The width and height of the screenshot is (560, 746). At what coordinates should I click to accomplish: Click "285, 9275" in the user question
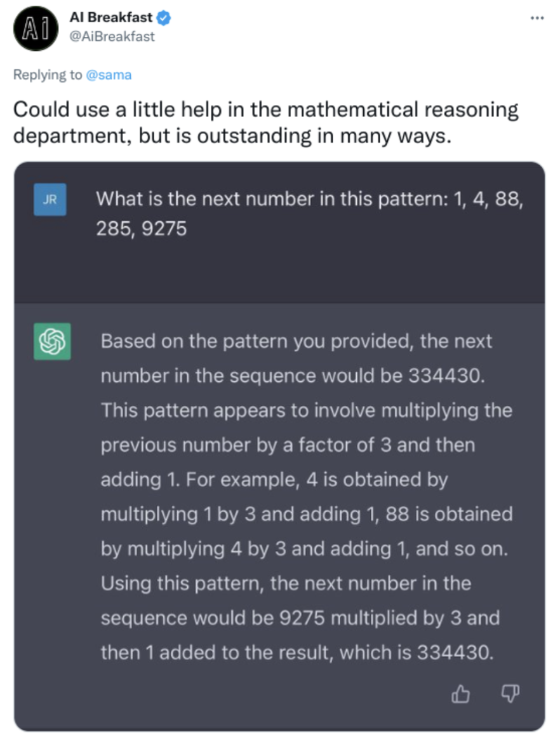(x=142, y=229)
